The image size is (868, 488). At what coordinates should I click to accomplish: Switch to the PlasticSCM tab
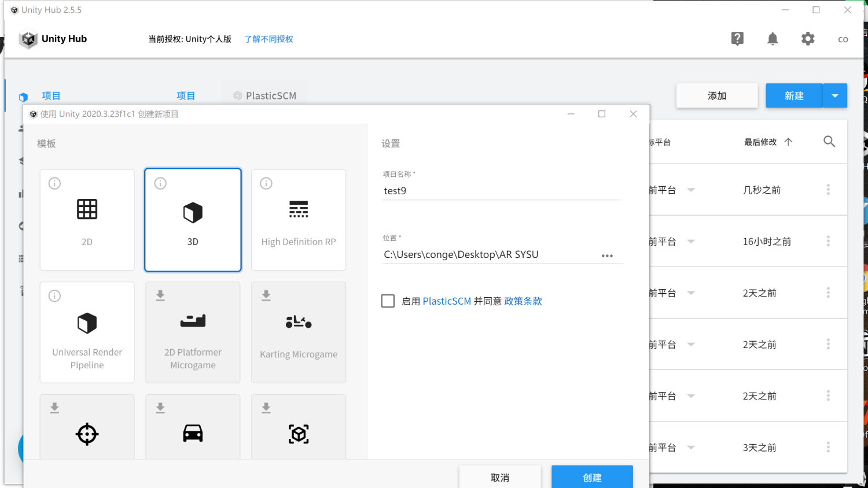265,95
